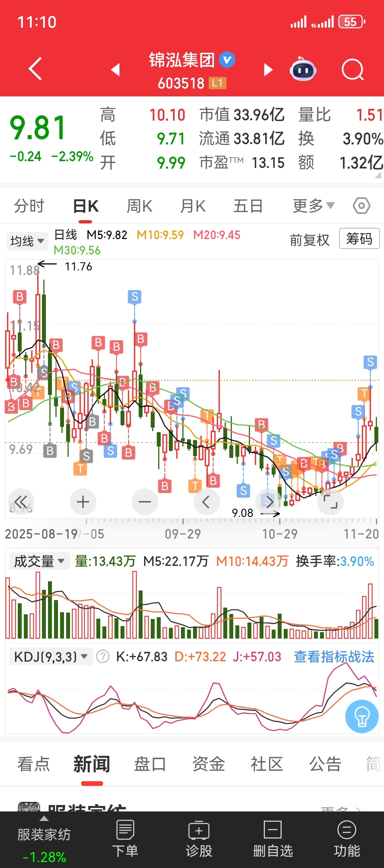Tap the M20:9.45 moving average label

[x=217, y=235]
